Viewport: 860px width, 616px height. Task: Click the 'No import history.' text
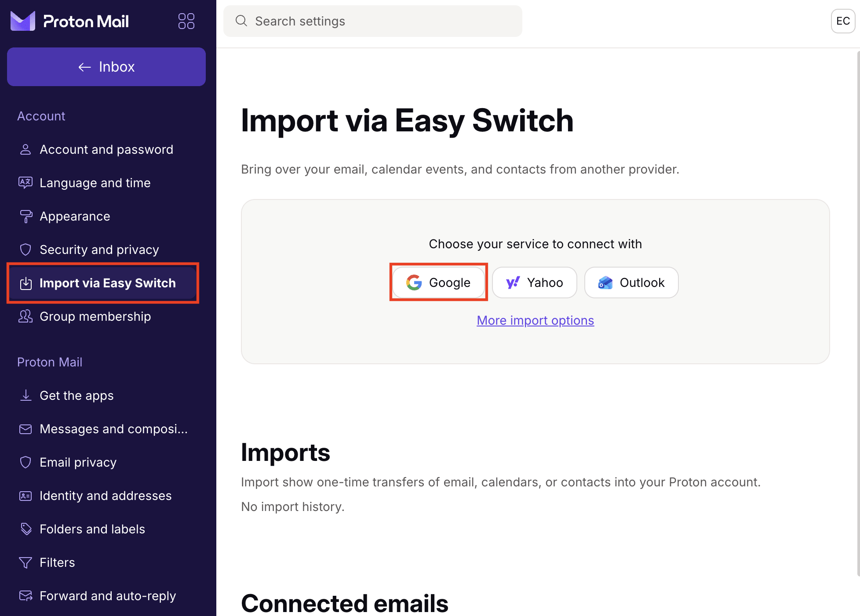coord(293,507)
